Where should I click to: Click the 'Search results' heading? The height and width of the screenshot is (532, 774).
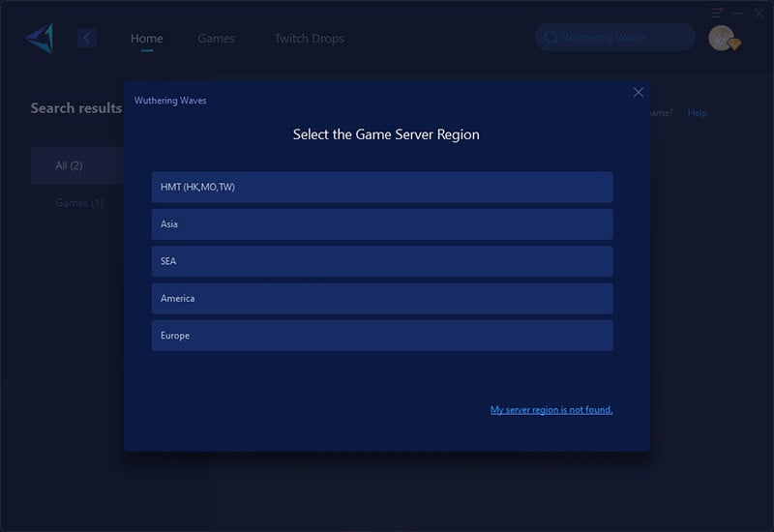click(x=76, y=108)
